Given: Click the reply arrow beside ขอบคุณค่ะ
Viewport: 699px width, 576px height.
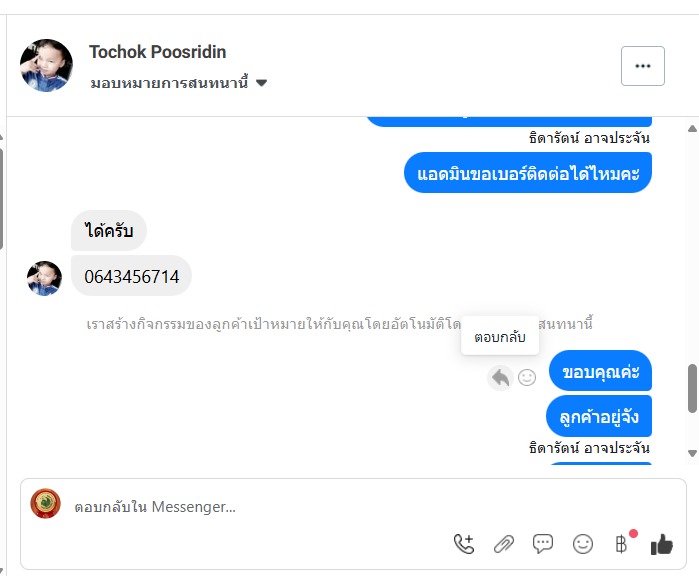Looking at the screenshot, I should point(500,377).
